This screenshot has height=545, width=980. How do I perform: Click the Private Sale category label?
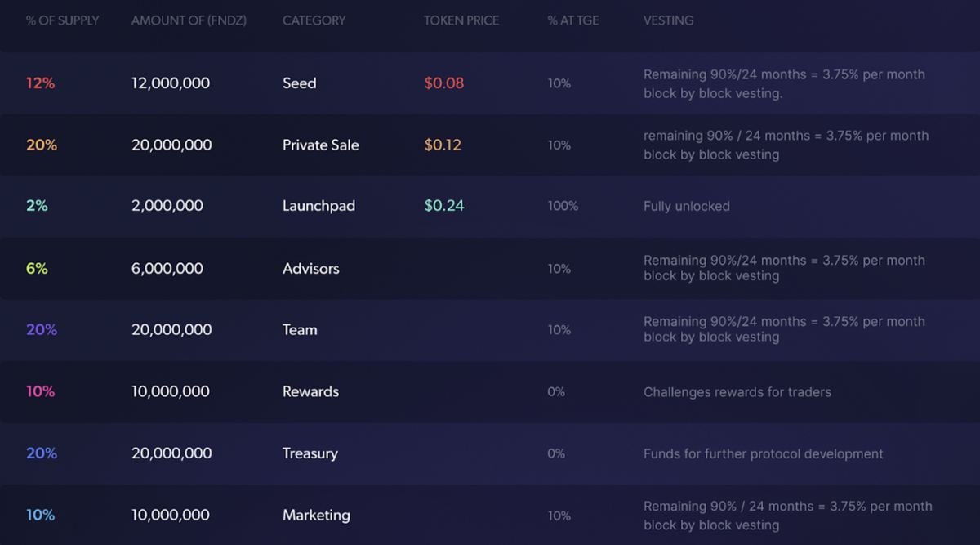pyautogui.click(x=320, y=145)
